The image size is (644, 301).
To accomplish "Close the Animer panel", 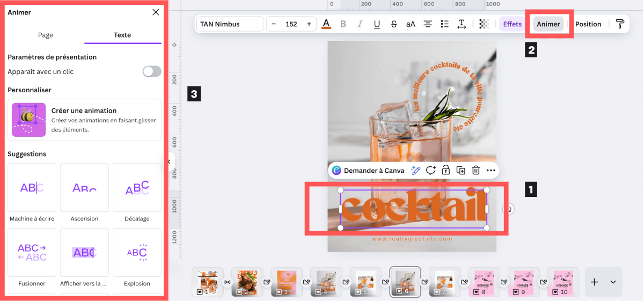I will 156,12.
